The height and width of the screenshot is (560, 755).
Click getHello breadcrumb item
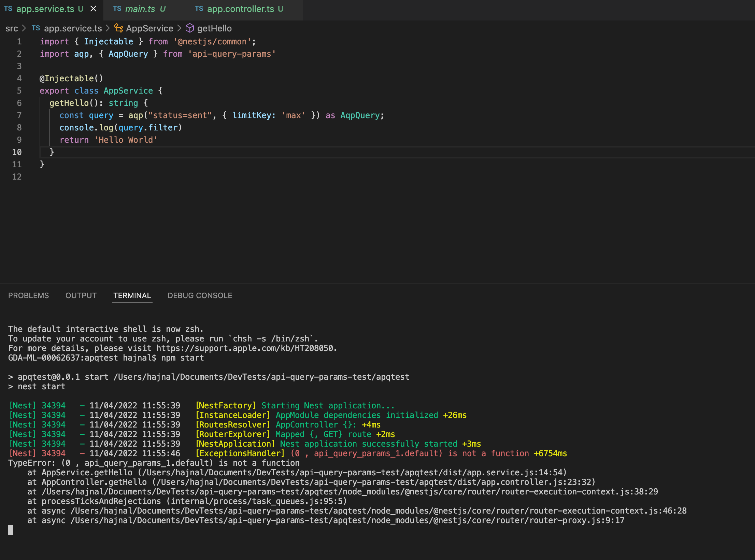(214, 28)
